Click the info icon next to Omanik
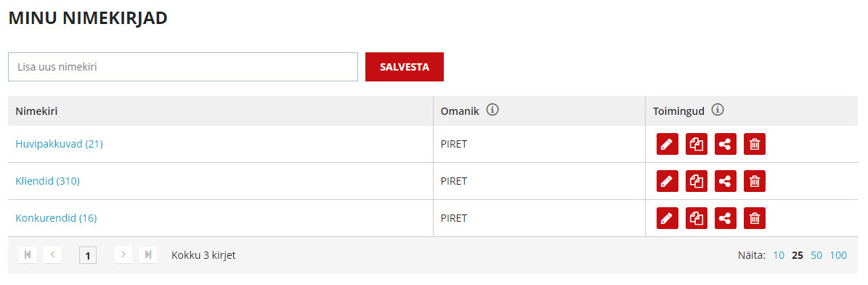The width and height of the screenshot is (868, 285). coord(492,111)
